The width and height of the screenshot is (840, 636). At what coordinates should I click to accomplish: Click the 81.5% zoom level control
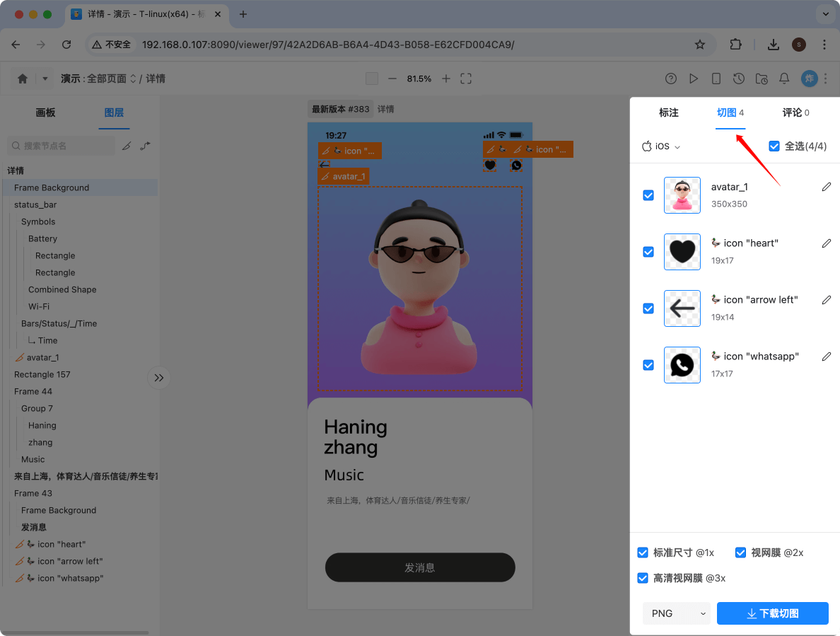coord(419,79)
